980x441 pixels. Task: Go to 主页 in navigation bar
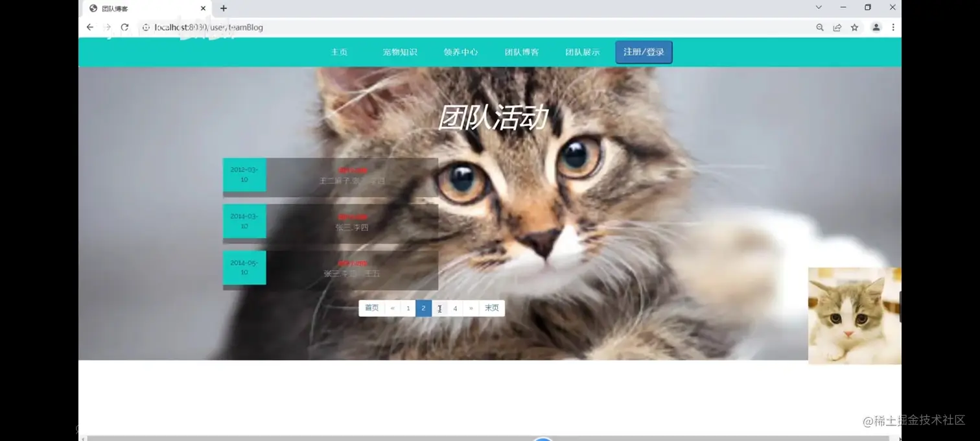[x=339, y=52]
